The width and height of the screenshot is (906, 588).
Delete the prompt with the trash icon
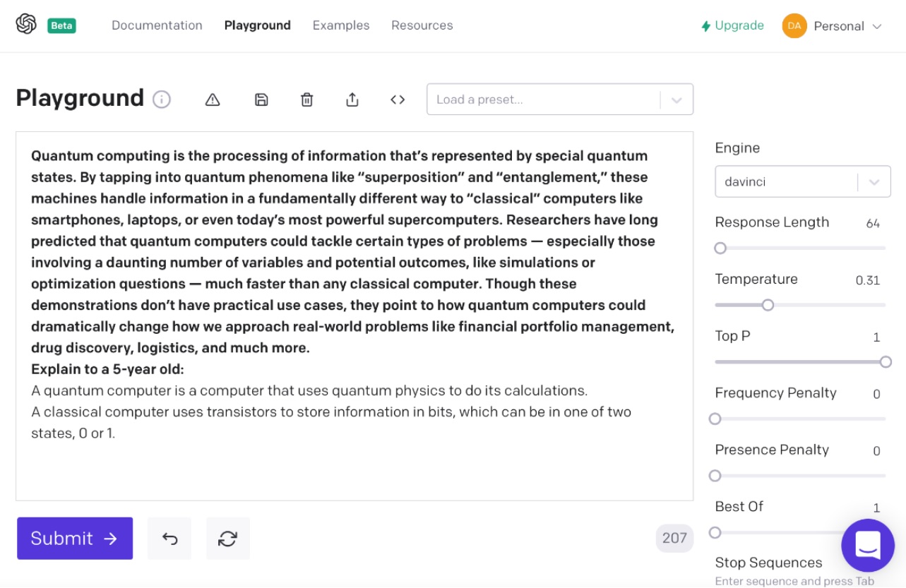306,100
